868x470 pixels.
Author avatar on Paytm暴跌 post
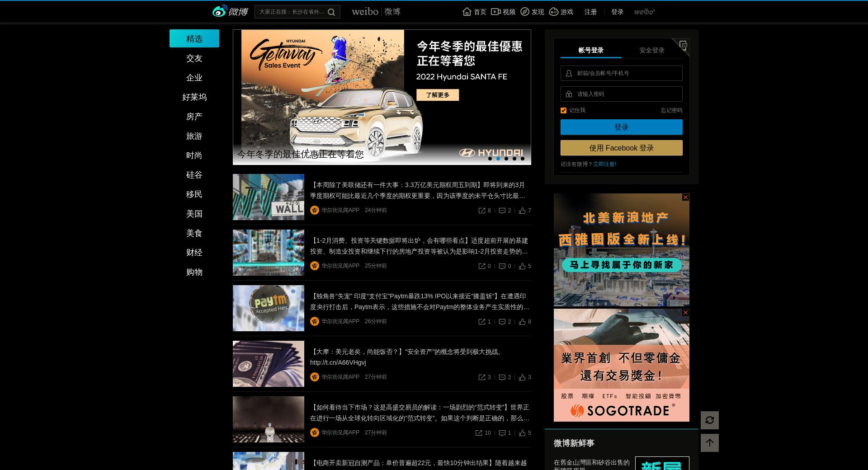click(x=315, y=321)
